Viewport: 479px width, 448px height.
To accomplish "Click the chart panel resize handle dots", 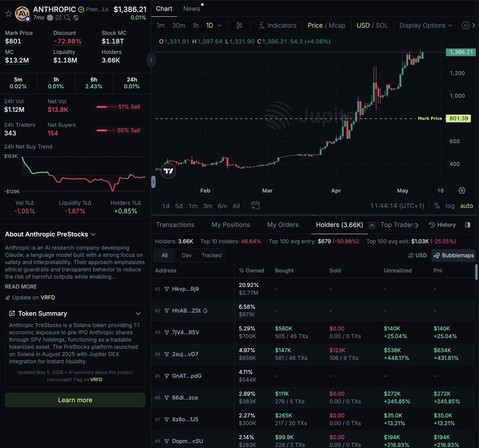I will point(315,215).
